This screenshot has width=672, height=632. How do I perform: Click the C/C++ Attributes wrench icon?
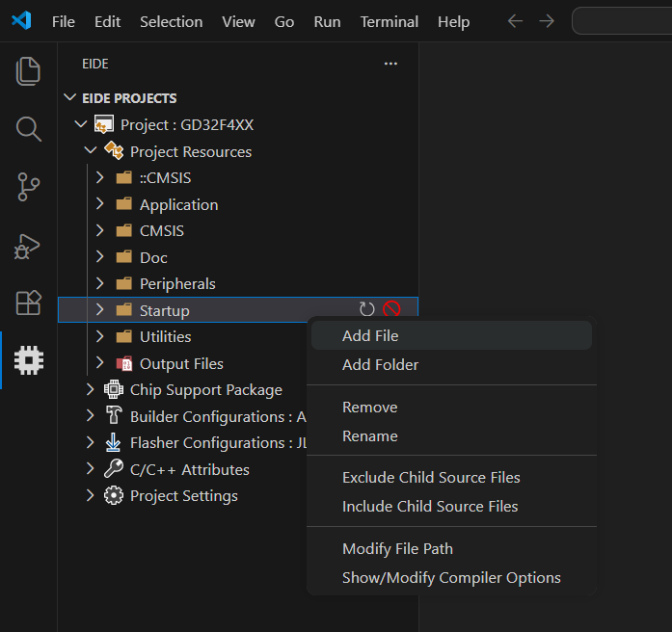pos(114,469)
